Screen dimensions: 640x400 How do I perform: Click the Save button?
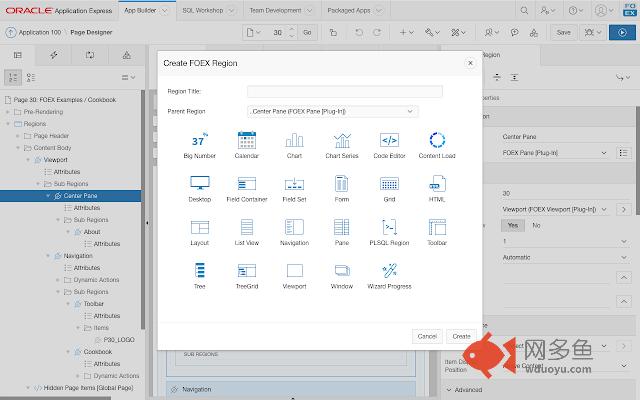point(563,32)
